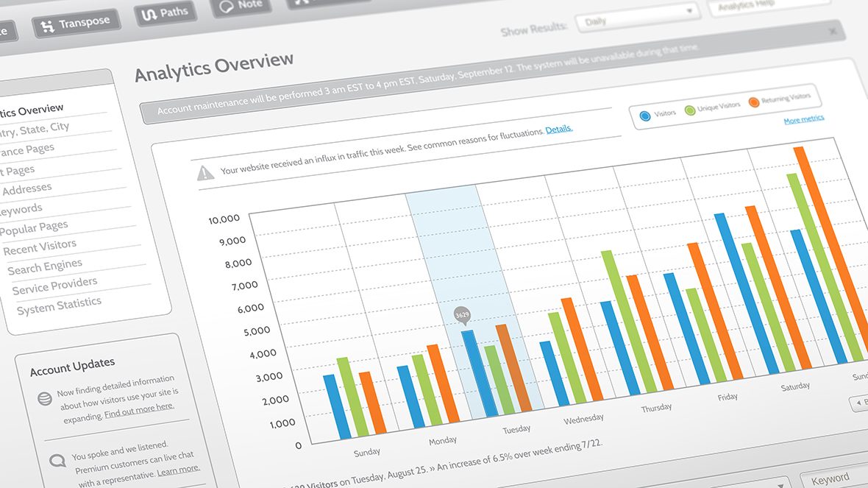Open the Details link about traffic fluctuations

[x=558, y=128]
